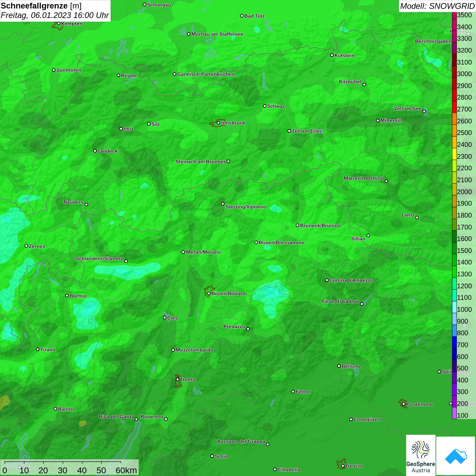Click the Bormio location dot
The width and height of the screenshot is (476, 476).
click(x=67, y=295)
